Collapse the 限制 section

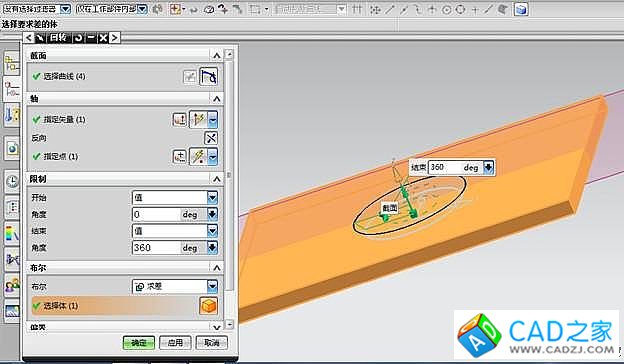(216, 179)
